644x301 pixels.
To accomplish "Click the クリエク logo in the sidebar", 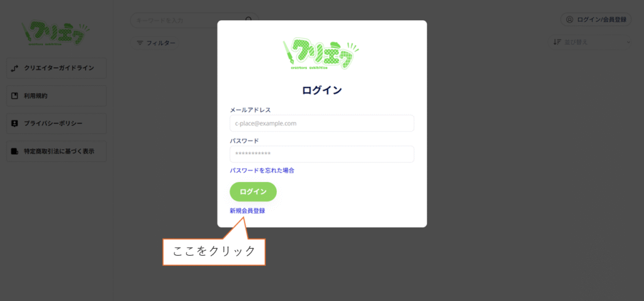I will pyautogui.click(x=55, y=34).
